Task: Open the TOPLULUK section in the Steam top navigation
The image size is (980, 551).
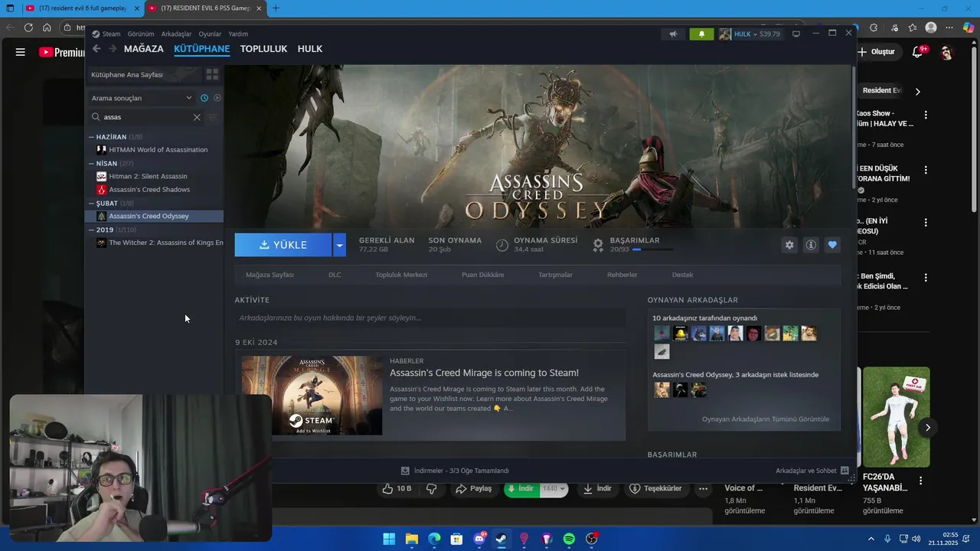Action: click(x=263, y=48)
